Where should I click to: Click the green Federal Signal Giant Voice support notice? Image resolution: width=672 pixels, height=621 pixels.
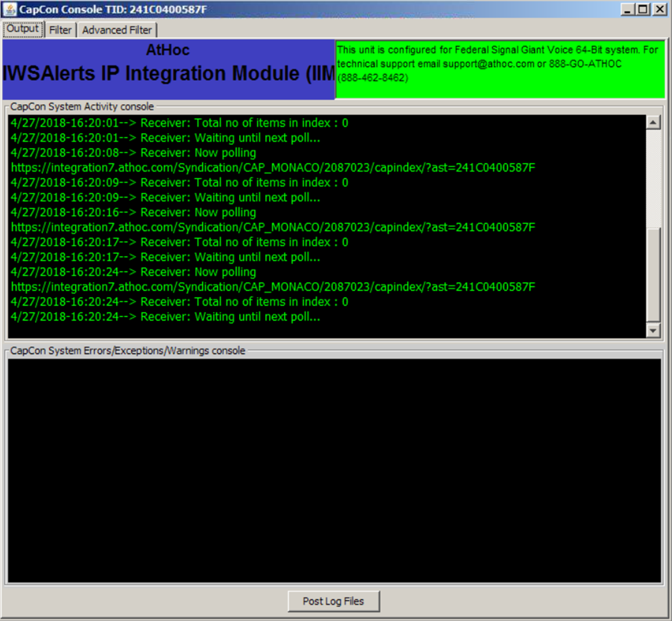coord(500,69)
